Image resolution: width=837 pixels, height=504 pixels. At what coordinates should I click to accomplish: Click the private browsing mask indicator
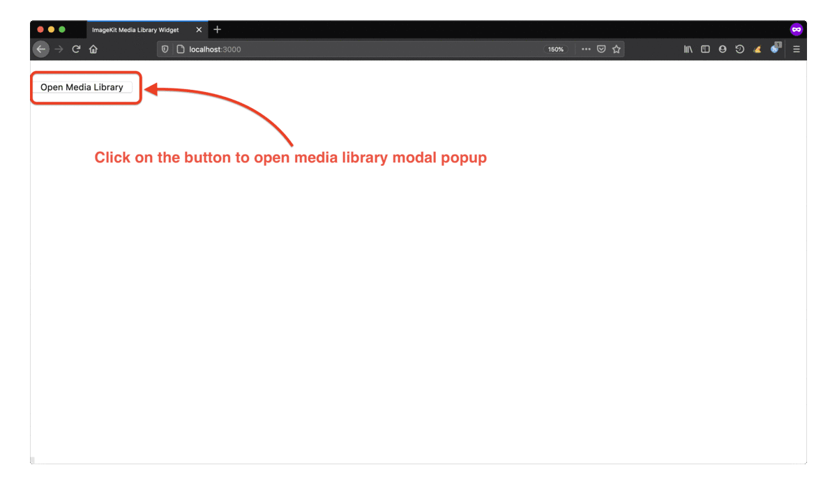click(x=796, y=29)
